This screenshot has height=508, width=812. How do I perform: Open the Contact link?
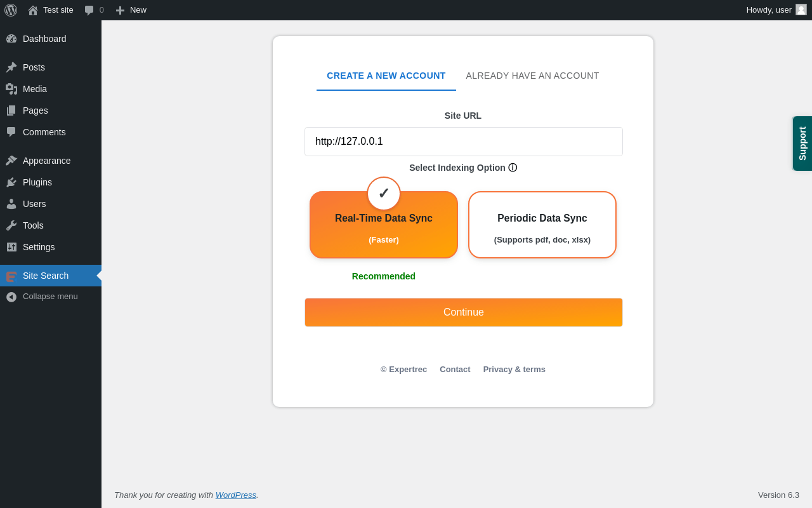pyautogui.click(x=455, y=370)
